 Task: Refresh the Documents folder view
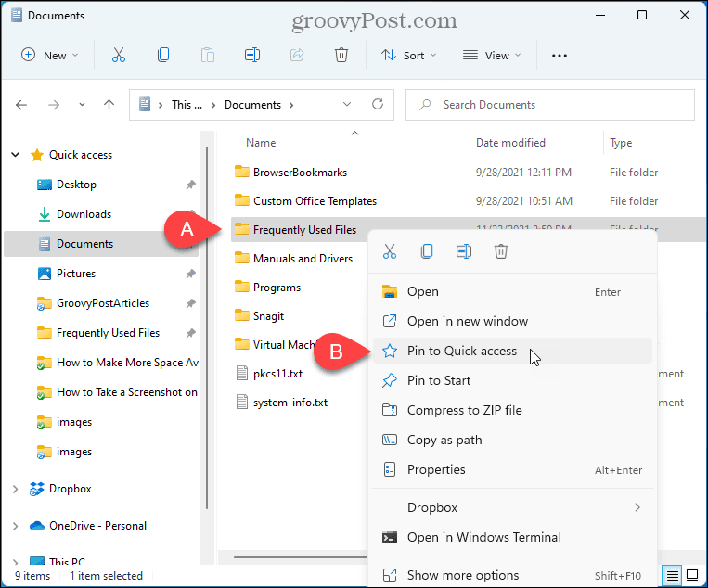(x=378, y=104)
